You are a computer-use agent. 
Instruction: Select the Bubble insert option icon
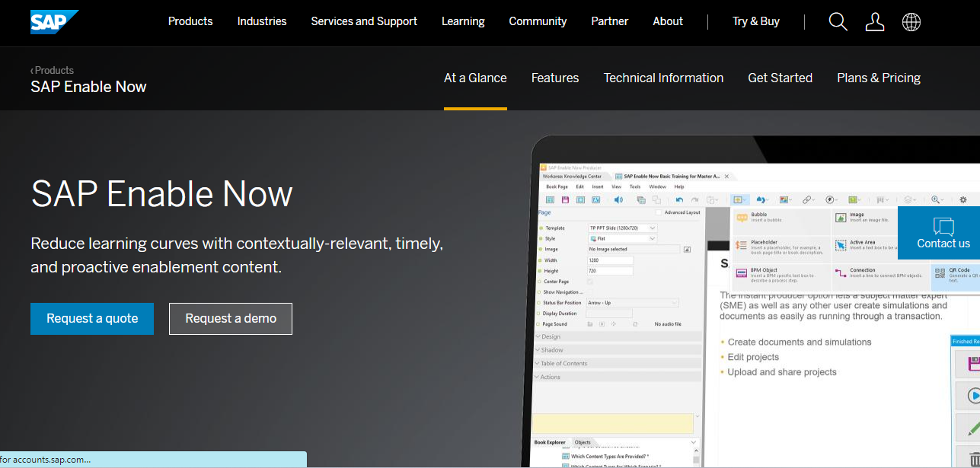[742, 218]
